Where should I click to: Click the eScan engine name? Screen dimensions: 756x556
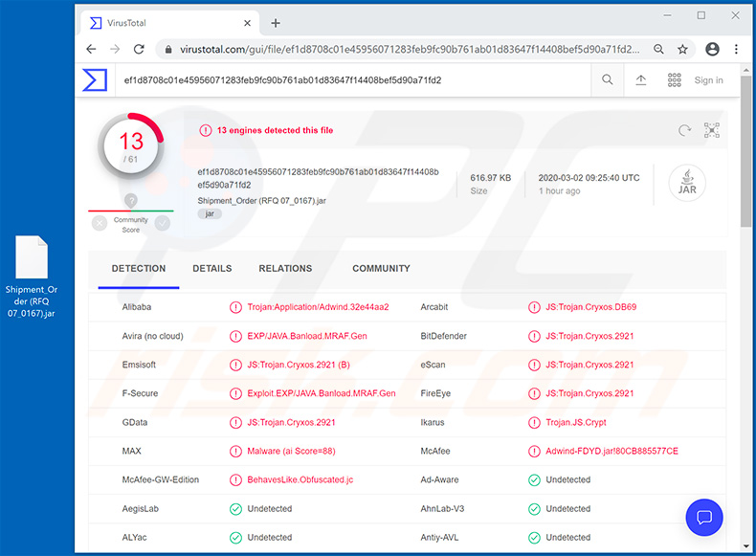pos(433,365)
